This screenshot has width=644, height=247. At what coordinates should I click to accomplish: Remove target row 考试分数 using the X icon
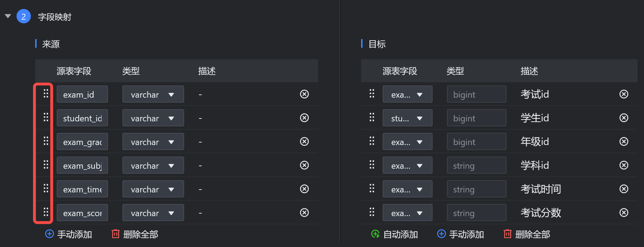click(624, 213)
